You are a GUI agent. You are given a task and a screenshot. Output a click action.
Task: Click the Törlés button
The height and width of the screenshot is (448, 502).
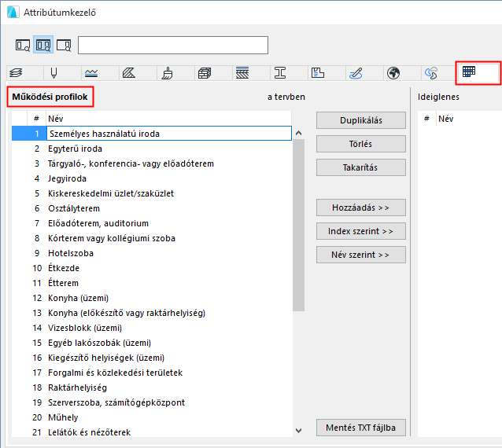point(361,144)
